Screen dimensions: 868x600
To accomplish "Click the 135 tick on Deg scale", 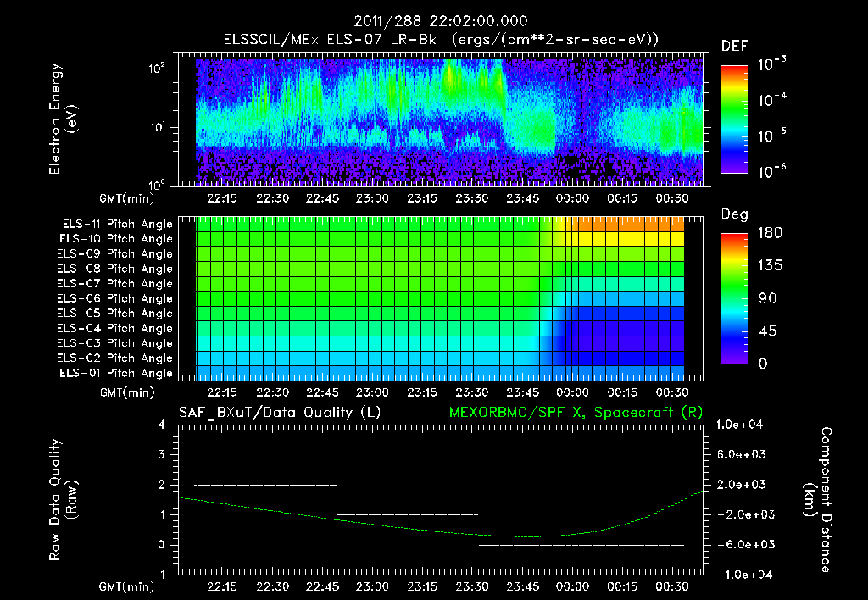I will point(770,266).
